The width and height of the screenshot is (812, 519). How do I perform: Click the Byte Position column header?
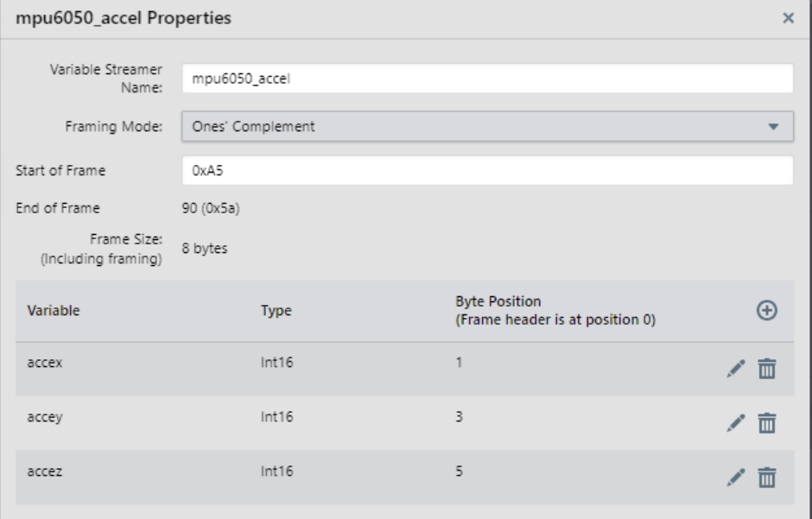[555, 311]
